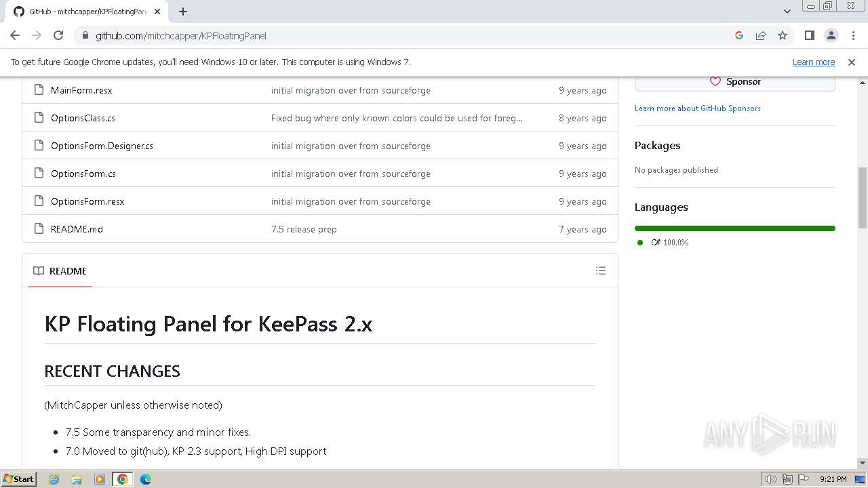Expand the tab search dropdown
The width and height of the screenshot is (868, 488).
787,12
